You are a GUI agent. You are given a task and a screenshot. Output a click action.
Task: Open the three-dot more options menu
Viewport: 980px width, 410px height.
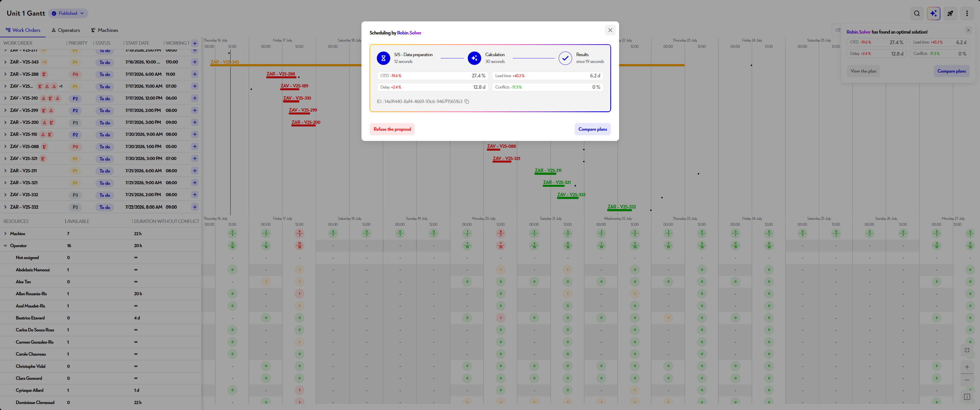tap(967, 13)
